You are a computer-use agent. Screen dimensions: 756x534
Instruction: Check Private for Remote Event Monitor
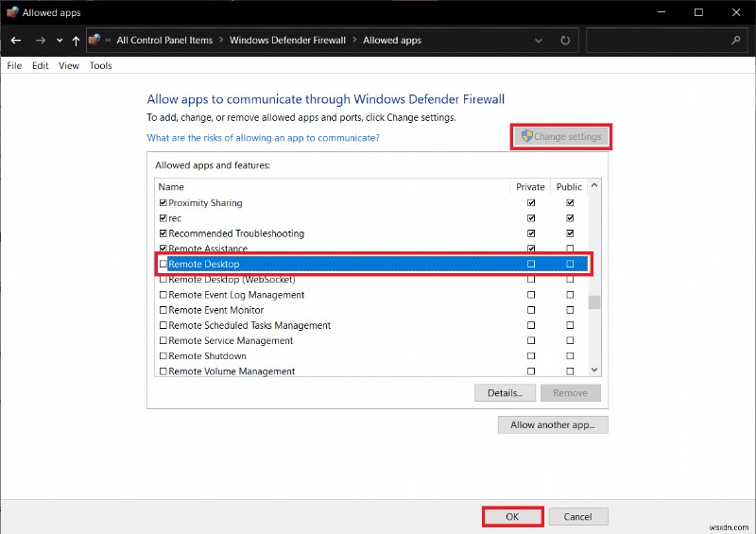531,310
